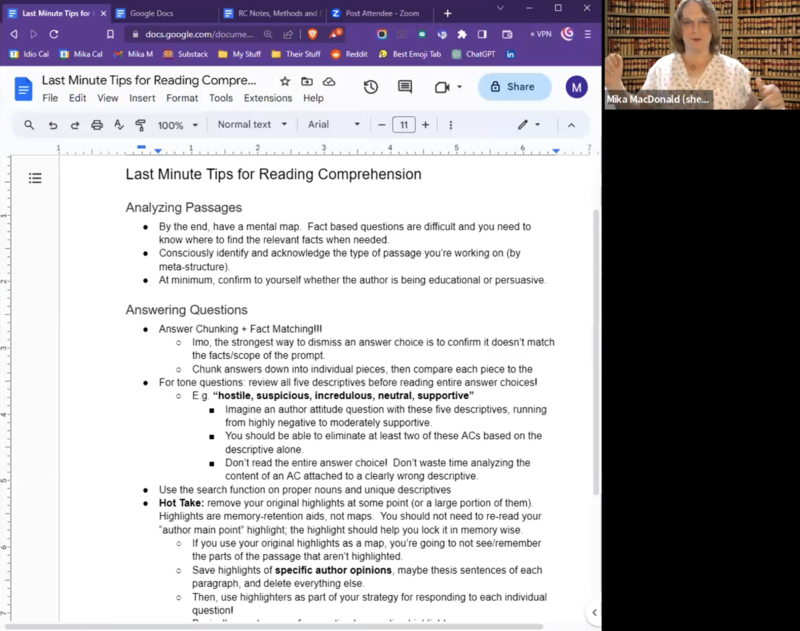Open the Arial font dropdown

pos(333,125)
